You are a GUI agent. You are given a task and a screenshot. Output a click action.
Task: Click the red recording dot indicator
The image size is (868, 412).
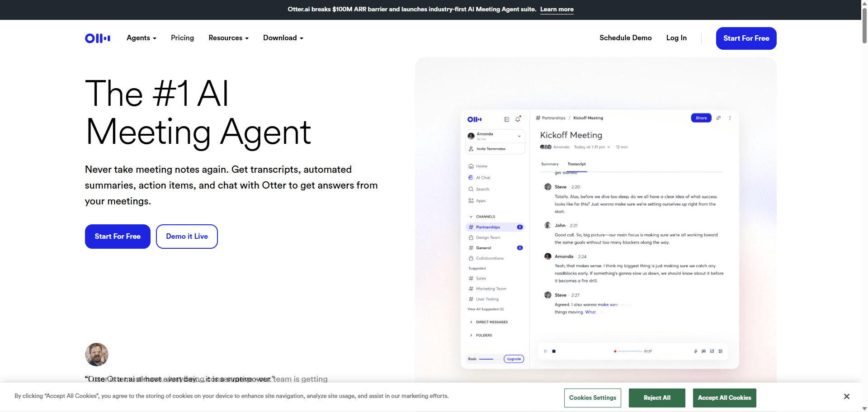coord(615,351)
